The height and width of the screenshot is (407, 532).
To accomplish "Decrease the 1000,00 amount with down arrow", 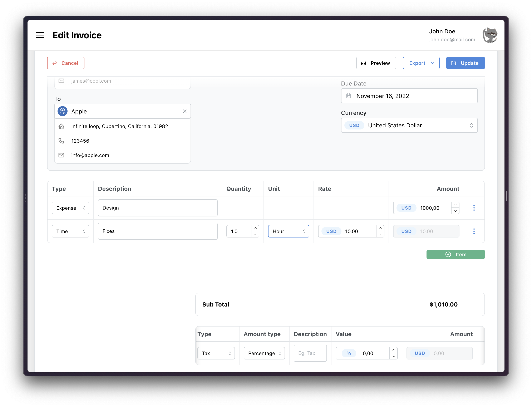I will point(455,211).
